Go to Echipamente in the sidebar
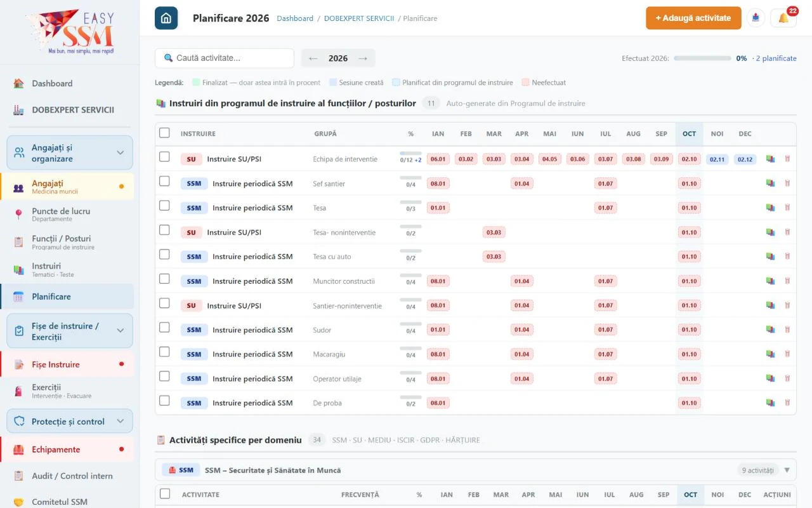 click(x=67, y=450)
